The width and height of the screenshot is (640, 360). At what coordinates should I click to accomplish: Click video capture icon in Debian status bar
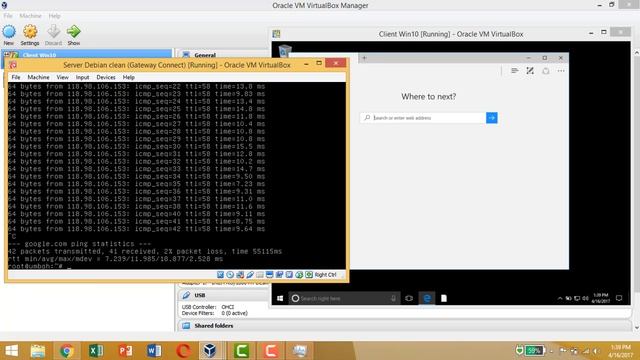click(x=279, y=275)
